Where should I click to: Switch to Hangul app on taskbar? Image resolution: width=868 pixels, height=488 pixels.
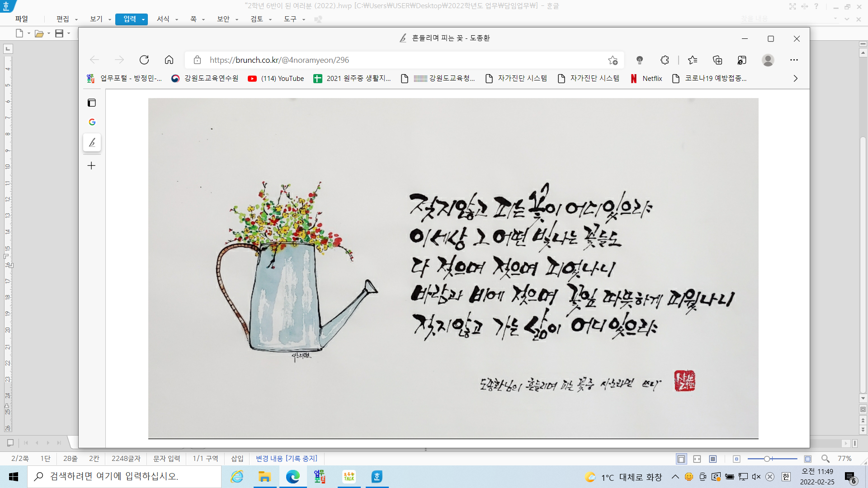pos(377,477)
